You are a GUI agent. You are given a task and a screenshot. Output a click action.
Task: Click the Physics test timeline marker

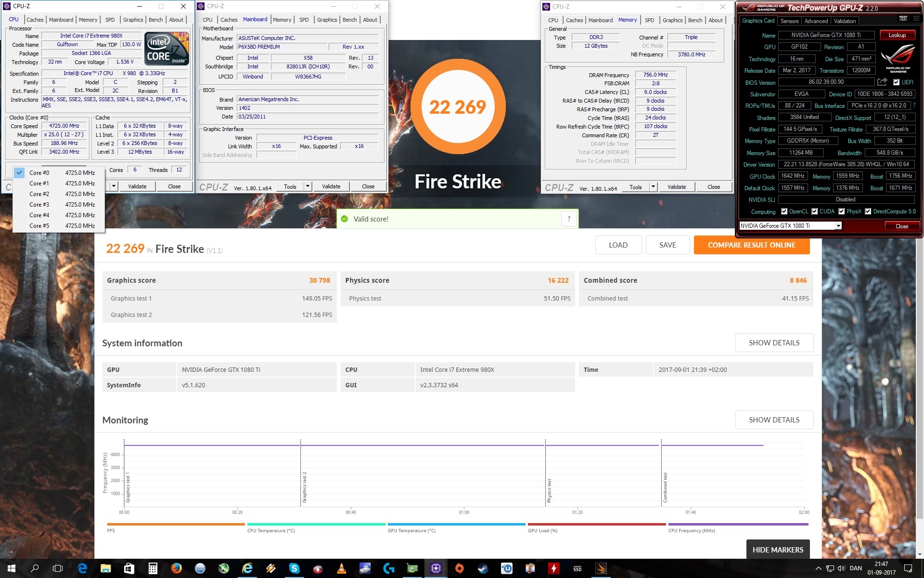549,490
